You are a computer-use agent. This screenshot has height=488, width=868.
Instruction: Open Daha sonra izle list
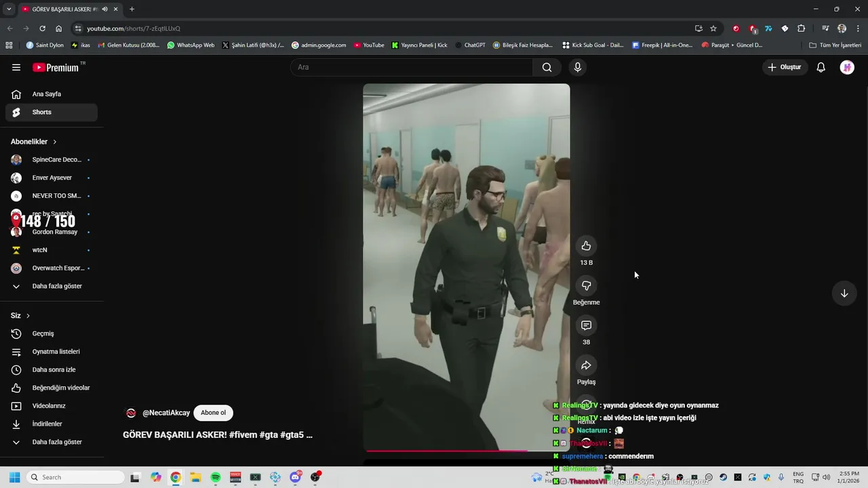coord(52,369)
